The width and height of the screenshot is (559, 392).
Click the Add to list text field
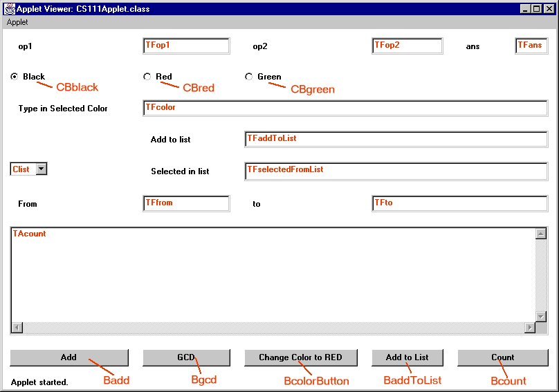coord(396,139)
